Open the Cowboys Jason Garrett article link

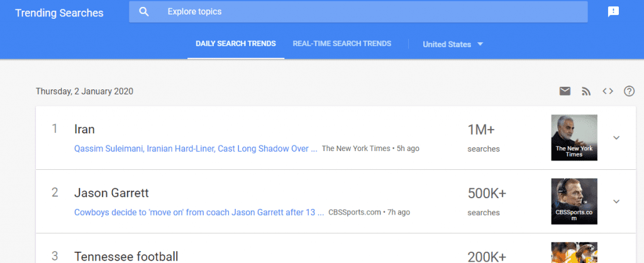(199, 212)
